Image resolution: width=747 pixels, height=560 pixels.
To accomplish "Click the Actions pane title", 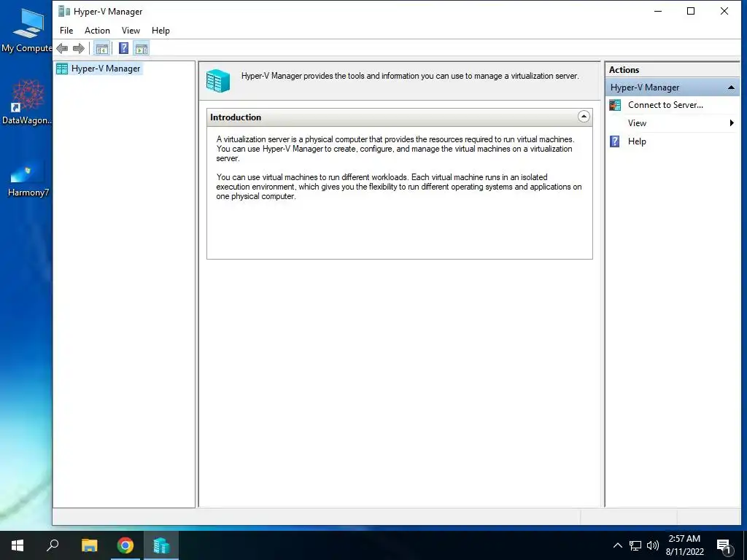I will click(x=624, y=69).
